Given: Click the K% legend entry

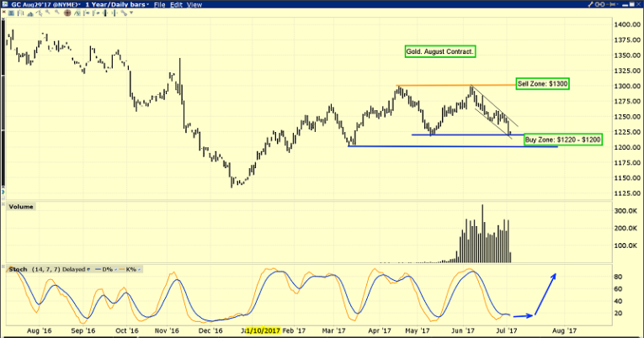Looking at the screenshot, I should point(130,269).
